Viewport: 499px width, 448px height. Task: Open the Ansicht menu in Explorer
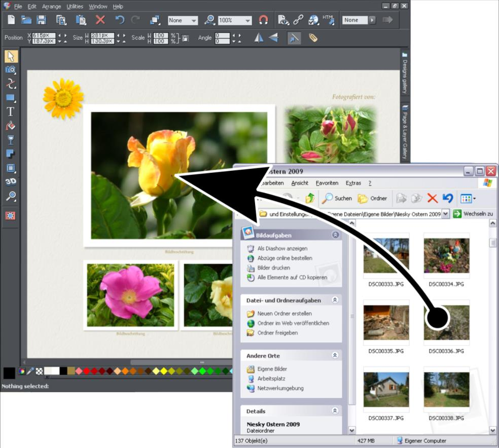300,183
